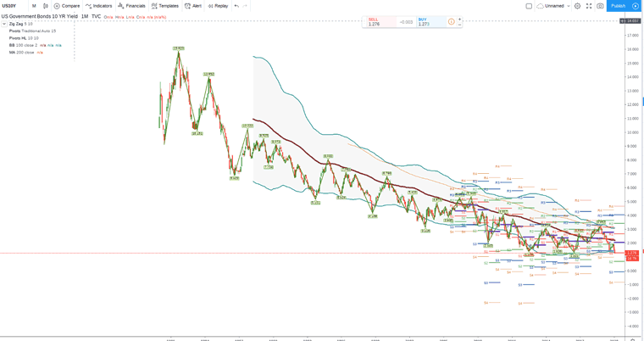The height and width of the screenshot is (341, 644).
Task: Open the candlestick chart style selector
Action: (x=46, y=6)
